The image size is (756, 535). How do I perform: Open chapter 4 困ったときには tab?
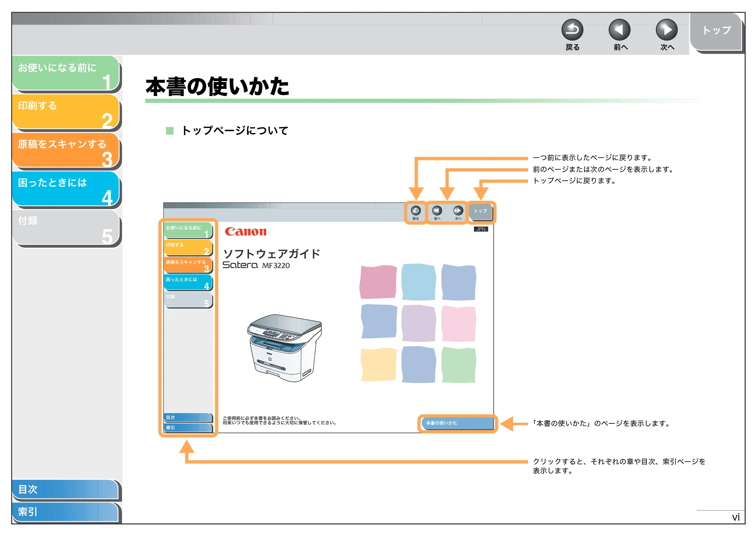66,189
